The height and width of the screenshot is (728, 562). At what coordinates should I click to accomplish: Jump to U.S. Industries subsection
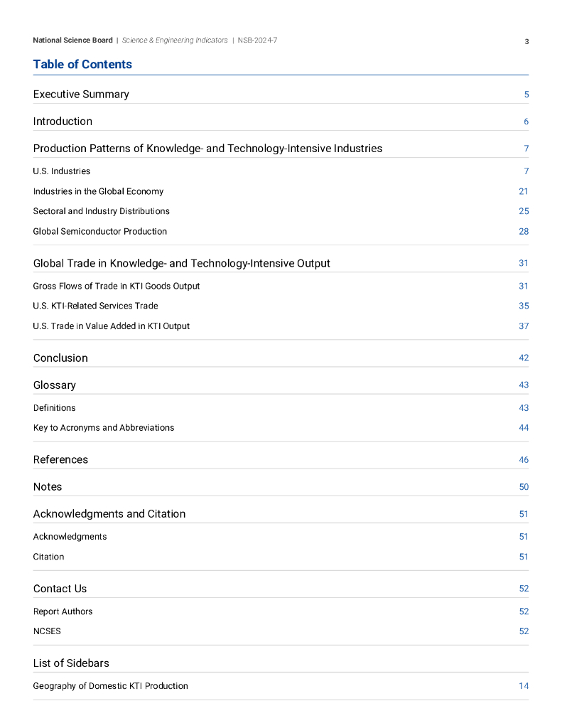pos(62,171)
